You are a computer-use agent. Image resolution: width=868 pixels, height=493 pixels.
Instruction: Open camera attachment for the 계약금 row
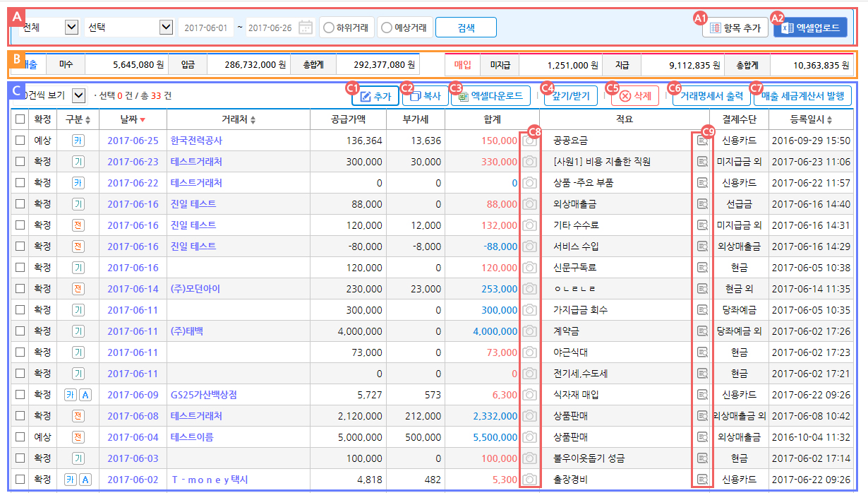pos(530,331)
